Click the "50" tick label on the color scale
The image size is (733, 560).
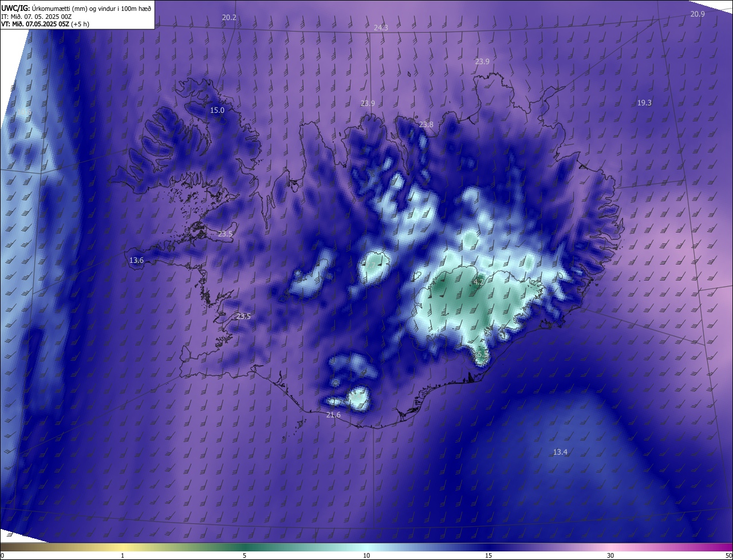pos(728,556)
